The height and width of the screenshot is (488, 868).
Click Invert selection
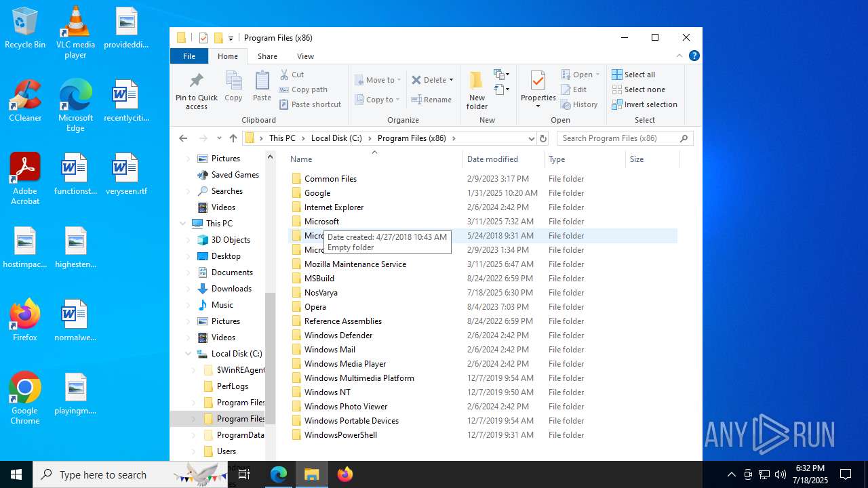point(644,104)
